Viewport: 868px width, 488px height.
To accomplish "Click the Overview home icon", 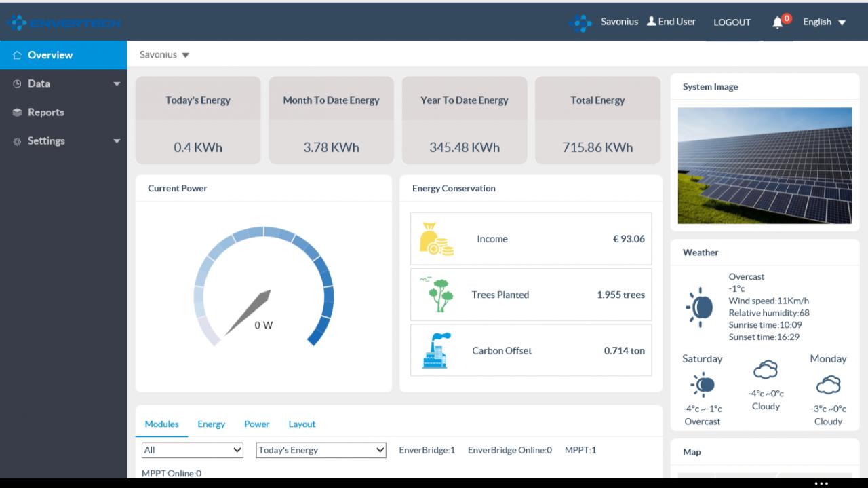I will point(18,56).
